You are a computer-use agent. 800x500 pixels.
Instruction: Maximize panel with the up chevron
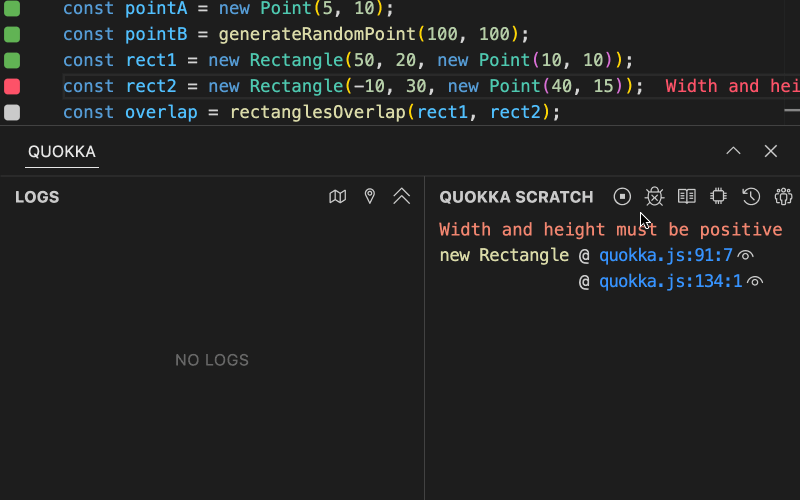[x=733, y=151]
